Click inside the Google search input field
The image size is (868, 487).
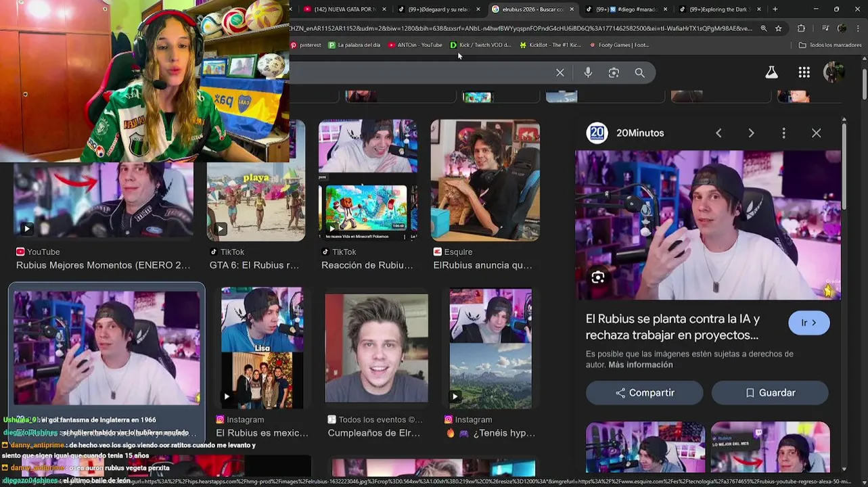pos(419,72)
